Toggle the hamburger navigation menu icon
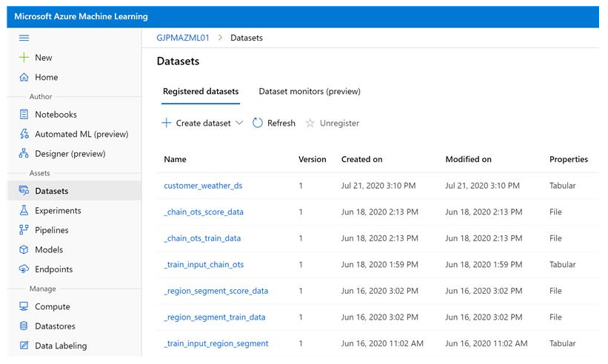608x364 pixels. 24,38
